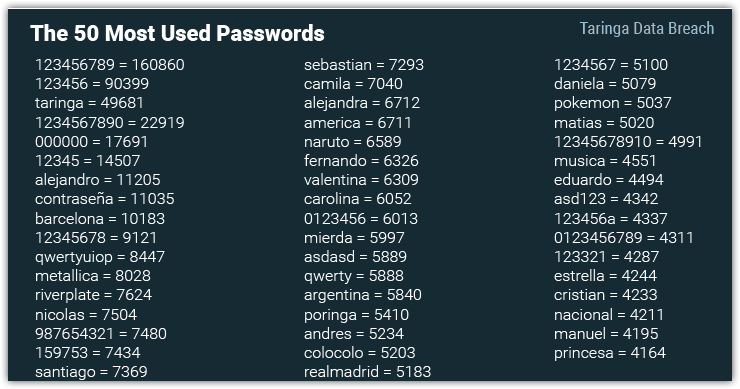
Task: Select the 123456789 = 160860 entry
Action: pos(109,65)
